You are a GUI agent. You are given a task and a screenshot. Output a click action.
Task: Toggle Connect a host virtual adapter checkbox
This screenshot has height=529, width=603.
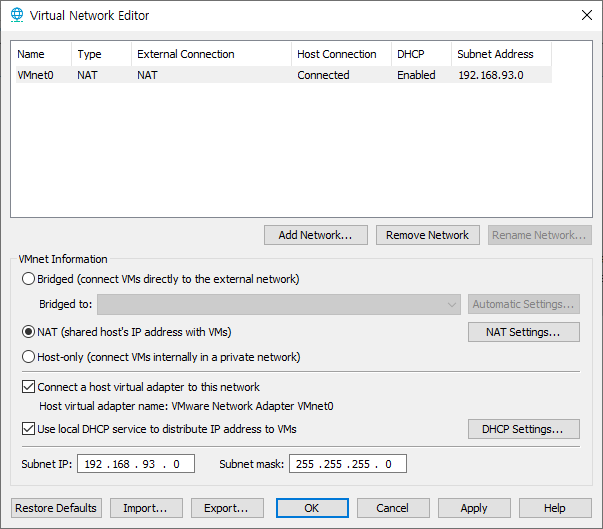(x=28, y=386)
